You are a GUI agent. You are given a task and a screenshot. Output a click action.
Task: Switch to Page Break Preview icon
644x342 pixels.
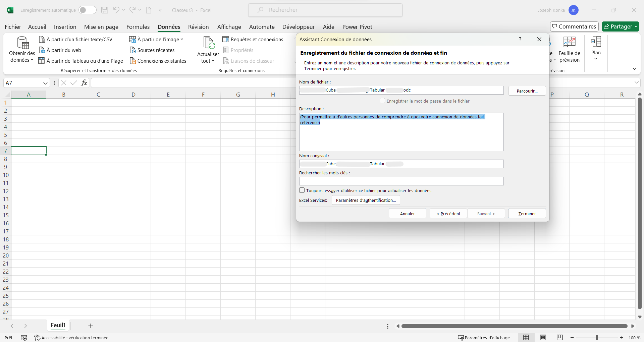click(560, 338)
